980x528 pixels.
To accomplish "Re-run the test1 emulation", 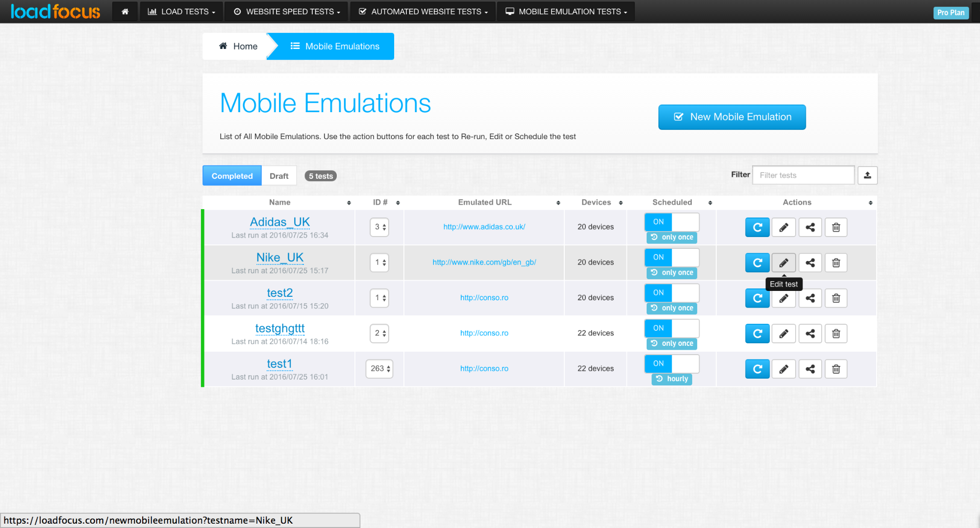I will pos(757,369).
